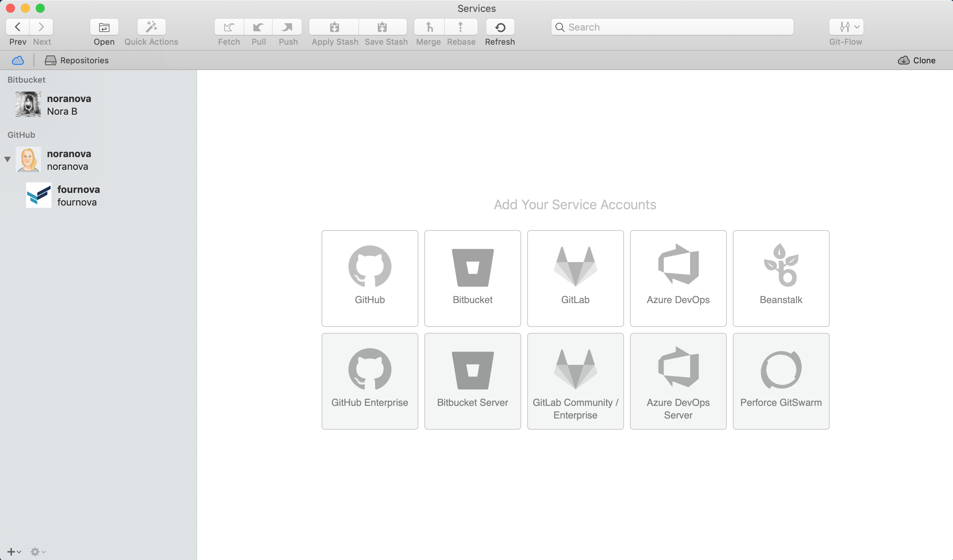This screenshot has width=953, height=560.
Task: Click the Rebase toolbar icon
Action: click(x=460, y=27)
